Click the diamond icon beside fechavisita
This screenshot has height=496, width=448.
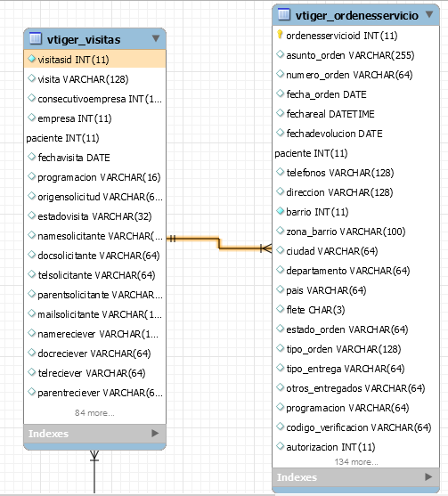(31, 157)
